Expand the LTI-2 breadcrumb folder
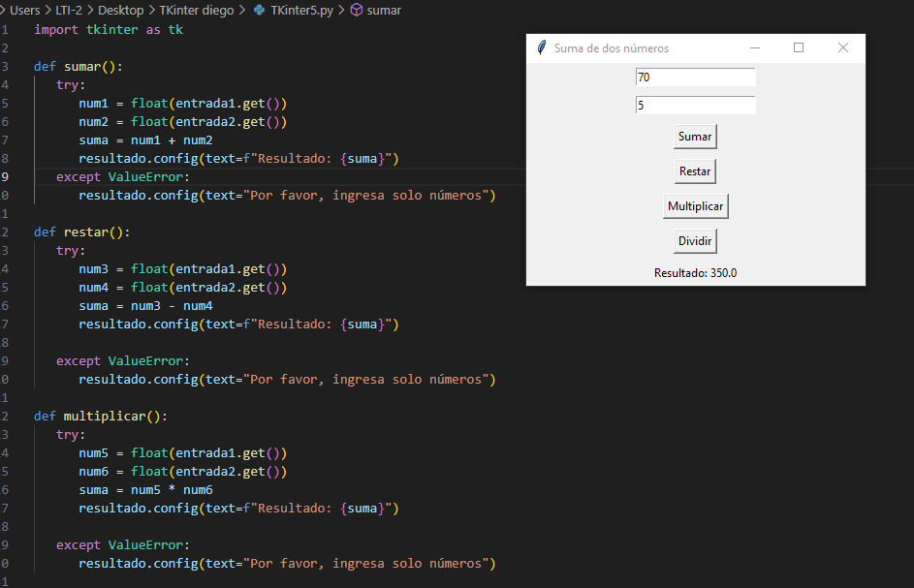 (x=69, y=11)
